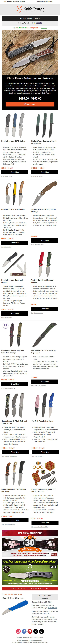
Task: Click View this email in your browser
Action: pyautogui.click(x=45, y=1)
